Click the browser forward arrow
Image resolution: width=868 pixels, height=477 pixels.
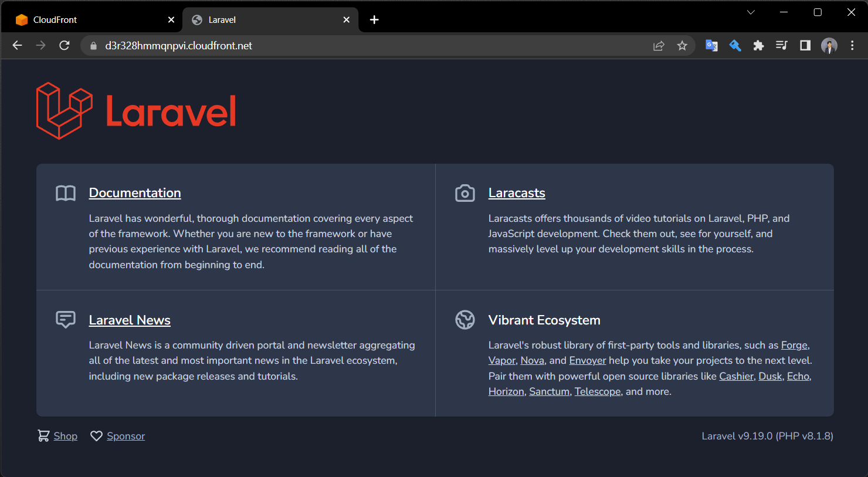[40, 46]
